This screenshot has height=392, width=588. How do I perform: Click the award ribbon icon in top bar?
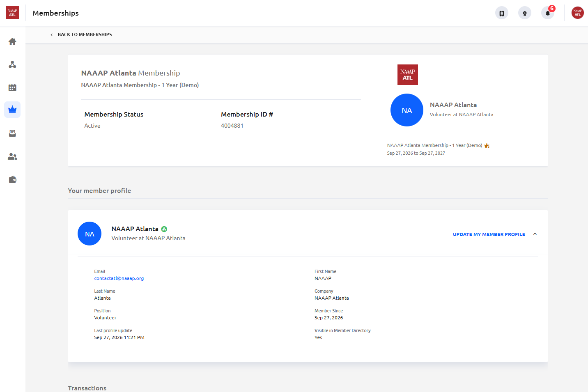pyautogui.click(x=525, y=13)
